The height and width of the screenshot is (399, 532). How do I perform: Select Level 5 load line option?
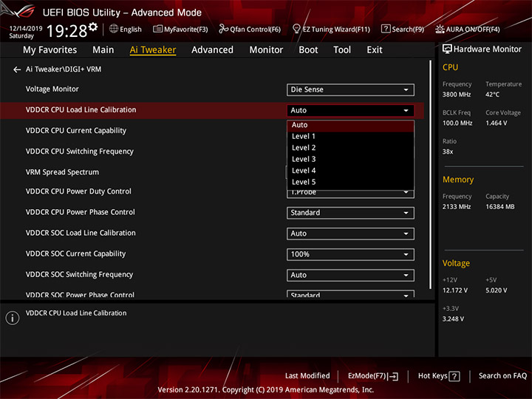point(350,183)
